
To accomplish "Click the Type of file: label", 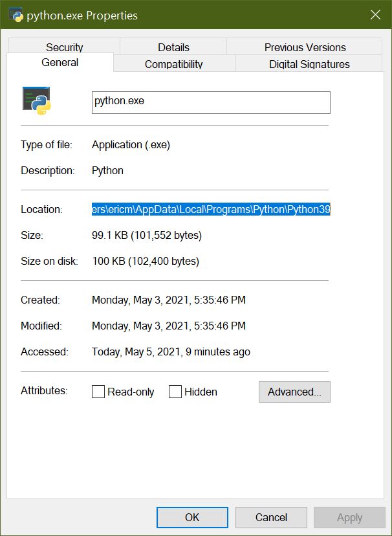I will coord(47,144).
